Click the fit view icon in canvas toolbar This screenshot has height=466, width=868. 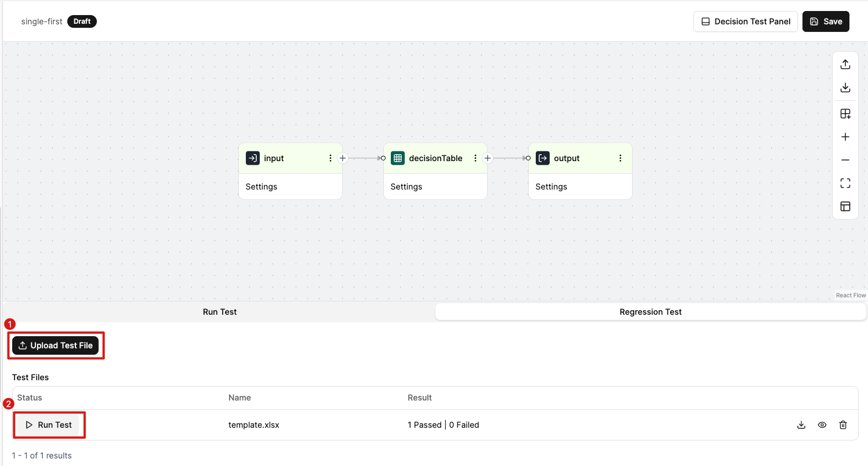coord(845,183)
